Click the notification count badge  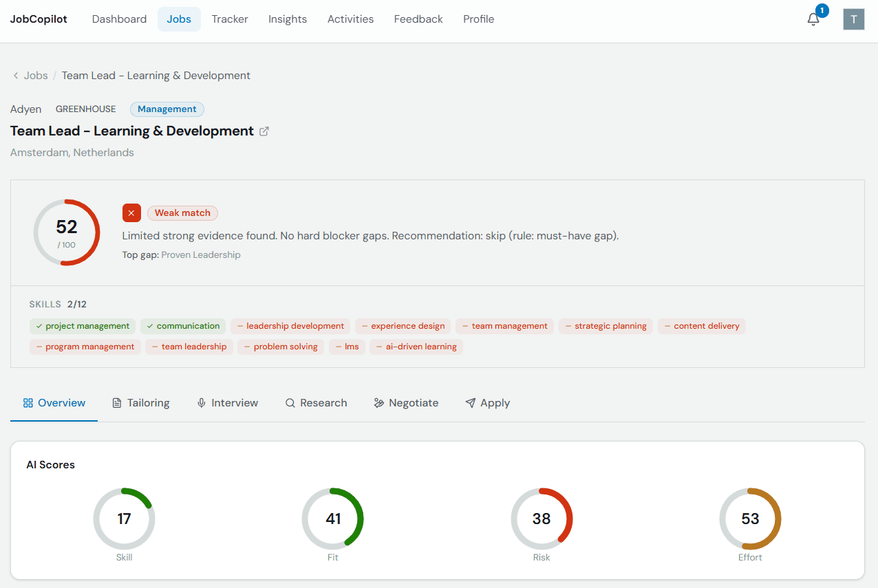(x=822, y=11)
